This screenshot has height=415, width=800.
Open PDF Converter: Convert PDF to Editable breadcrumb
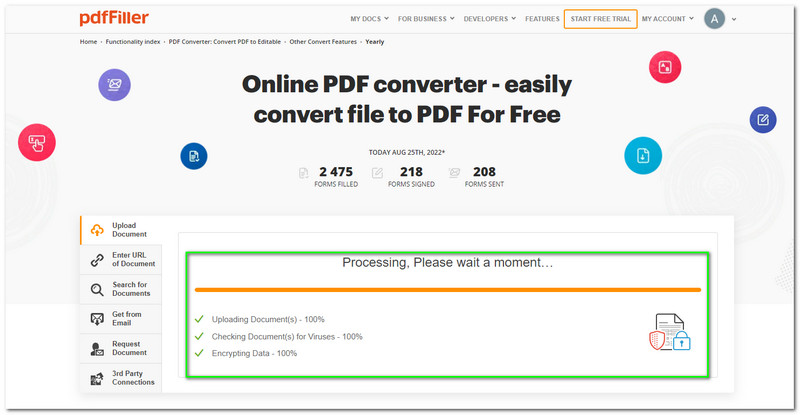click(224, 42)
